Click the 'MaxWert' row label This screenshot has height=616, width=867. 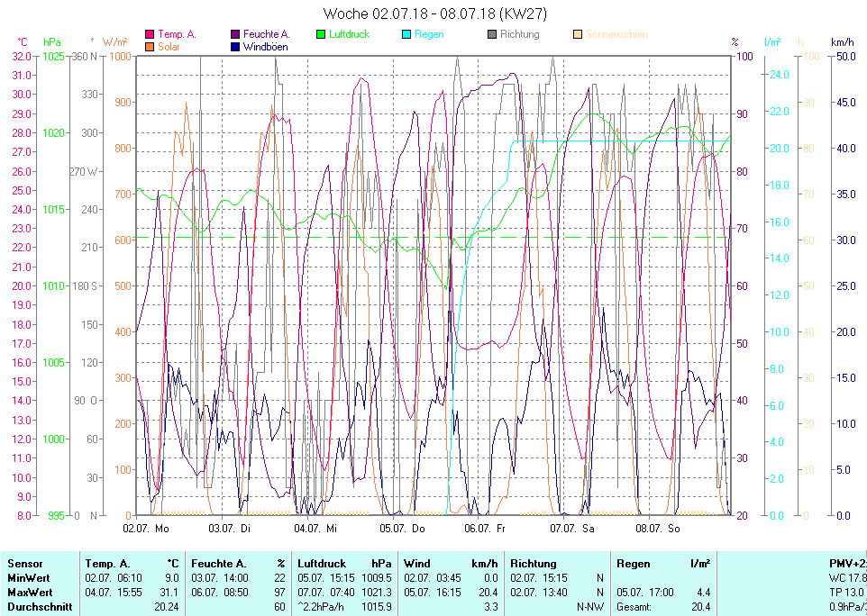(30, 593)
